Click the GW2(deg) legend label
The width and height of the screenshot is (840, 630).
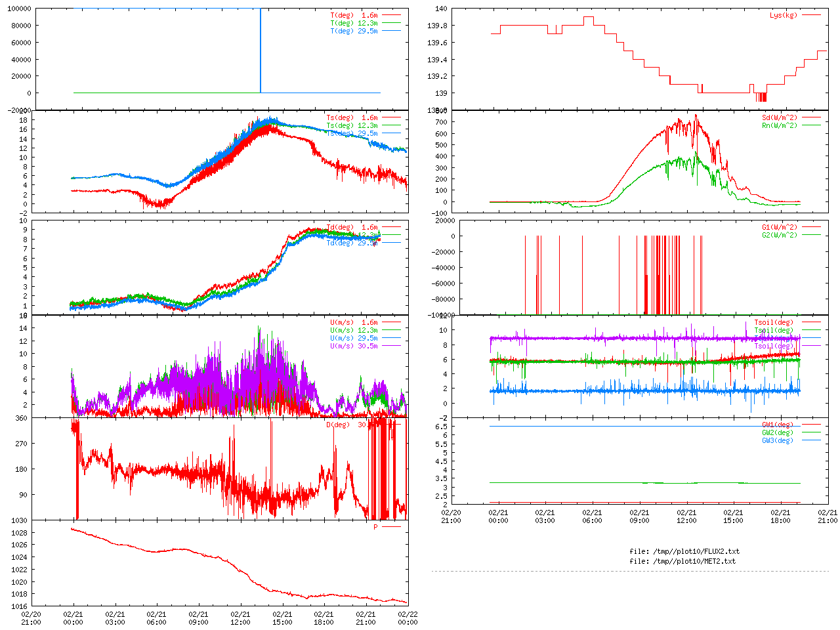777,432
